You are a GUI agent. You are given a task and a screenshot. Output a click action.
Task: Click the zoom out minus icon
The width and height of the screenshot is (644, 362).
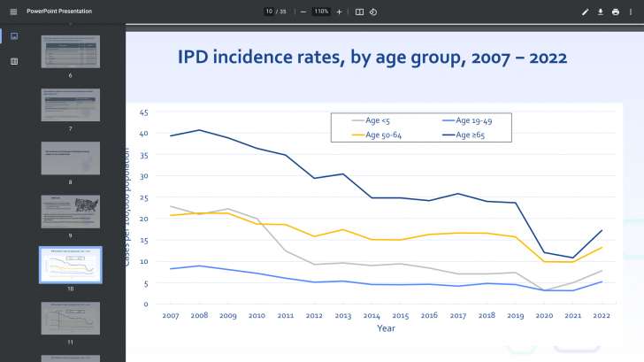click(303, 12)
